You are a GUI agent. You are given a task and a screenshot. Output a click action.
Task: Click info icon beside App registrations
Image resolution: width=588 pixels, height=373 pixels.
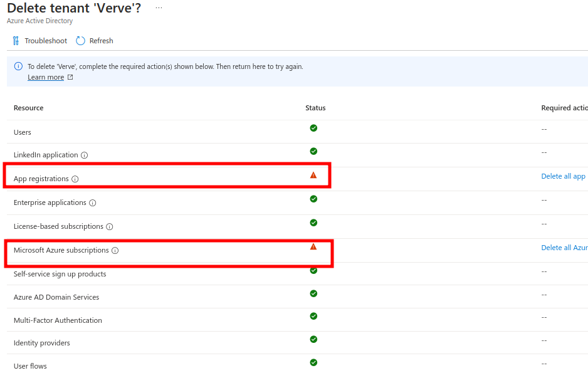click(x=75, y=179)
